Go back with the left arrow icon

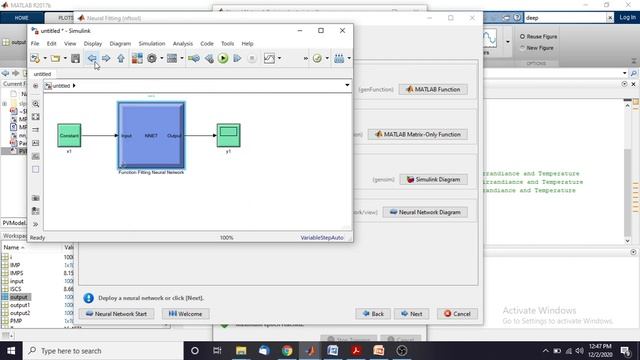pyautogui.click(x=92, y=58)
